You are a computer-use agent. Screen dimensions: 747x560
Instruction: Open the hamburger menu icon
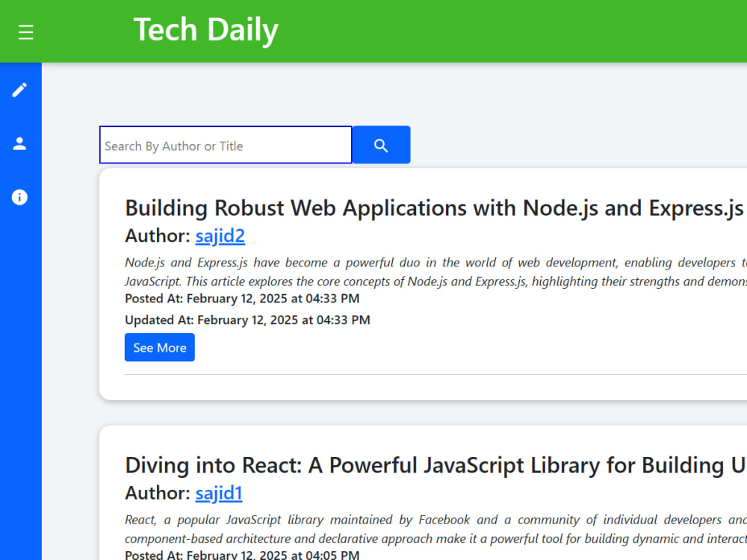coord(25,32)
